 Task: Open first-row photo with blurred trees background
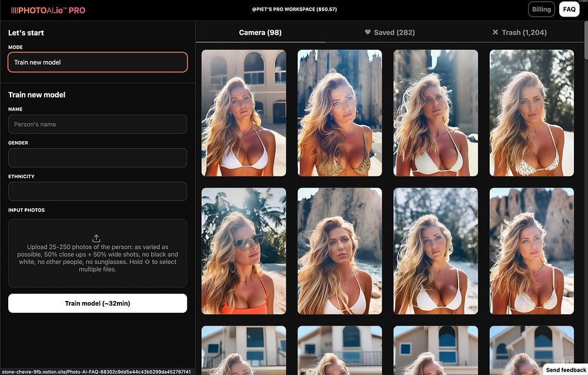pyautogui.click(x=532, y=113)
